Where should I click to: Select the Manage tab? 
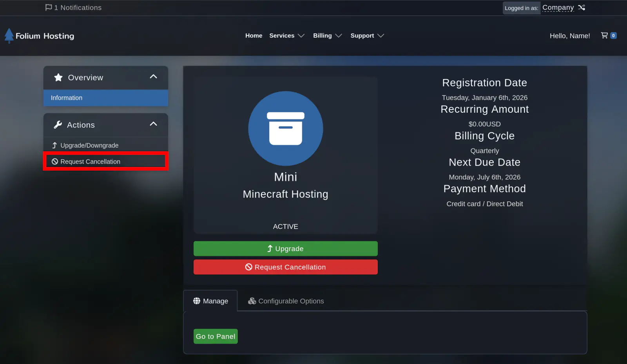coord(210,301)
